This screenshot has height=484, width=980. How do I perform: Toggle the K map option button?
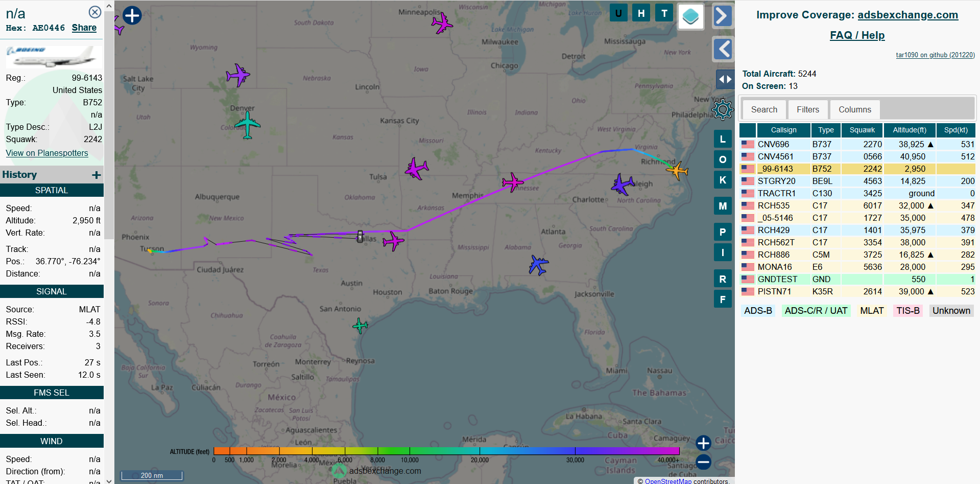(723, 180)
